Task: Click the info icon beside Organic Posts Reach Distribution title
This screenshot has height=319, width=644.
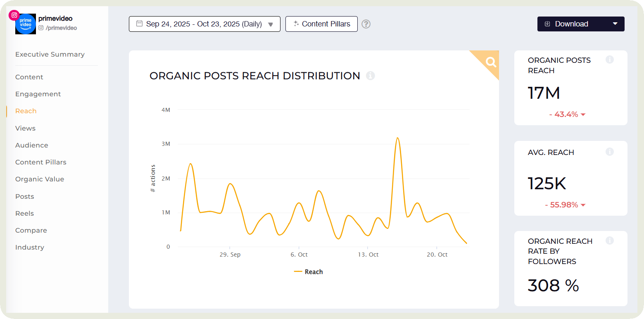Action: (371, 76)
